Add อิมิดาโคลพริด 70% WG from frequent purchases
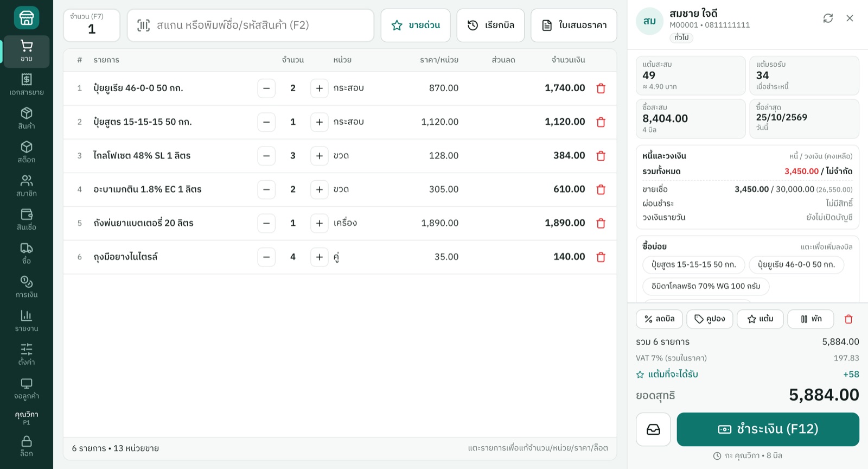The height and width of the screenshot is (469, 868). click(x=706, y=286)
